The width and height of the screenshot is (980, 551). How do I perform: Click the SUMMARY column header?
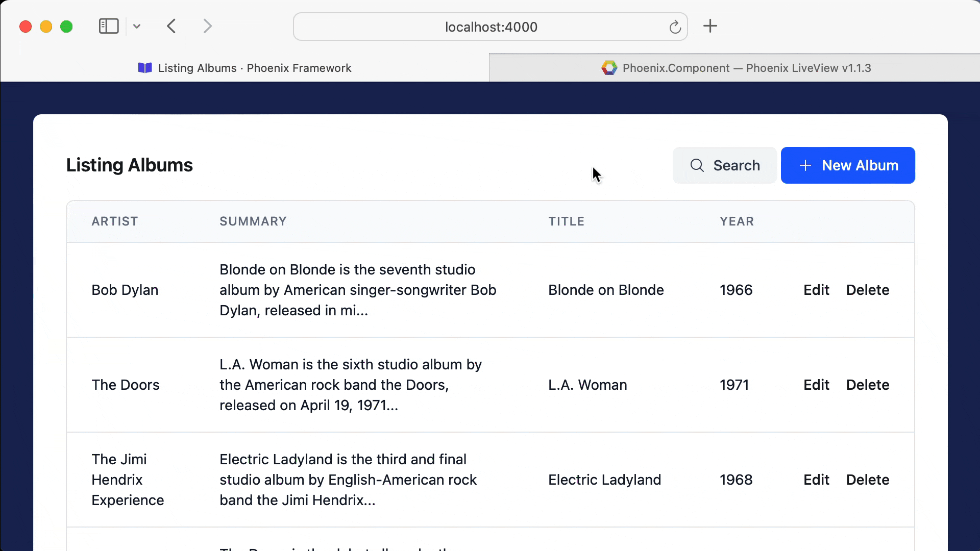pos(253,221)
